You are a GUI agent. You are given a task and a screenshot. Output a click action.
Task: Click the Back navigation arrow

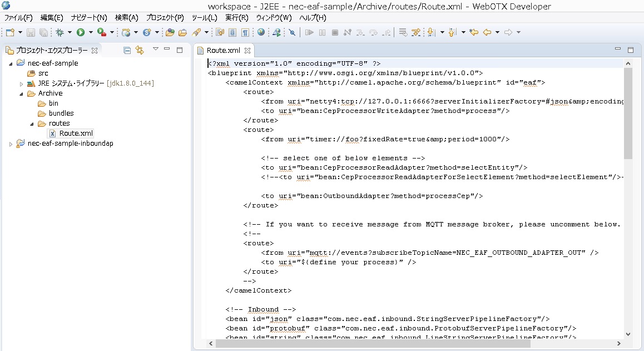487,33
